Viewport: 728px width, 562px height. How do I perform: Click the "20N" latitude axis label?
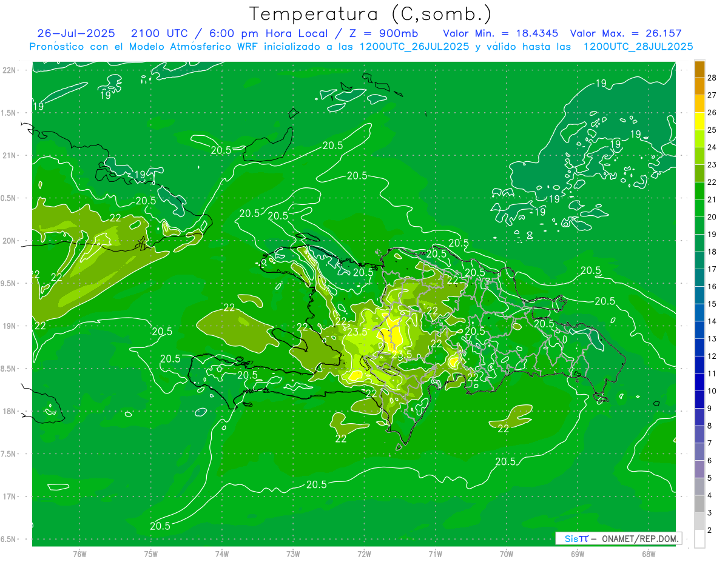click(x=9, y=241)
